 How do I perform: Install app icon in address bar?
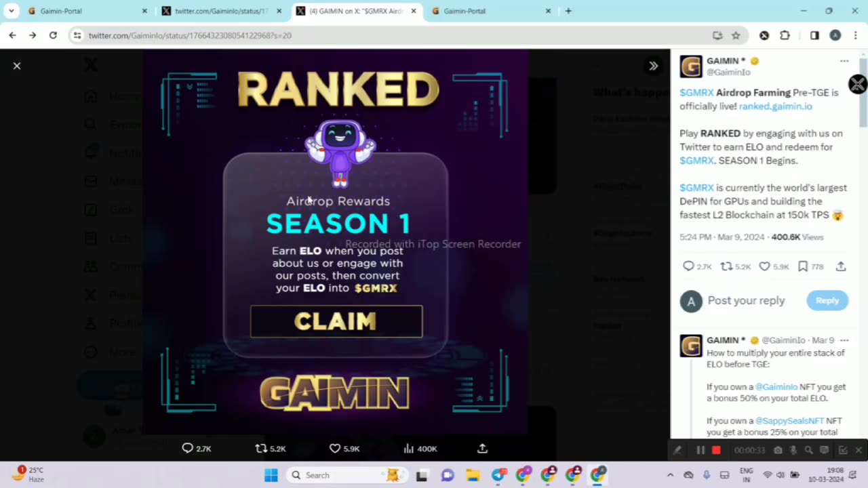click(x=717, y=35)
